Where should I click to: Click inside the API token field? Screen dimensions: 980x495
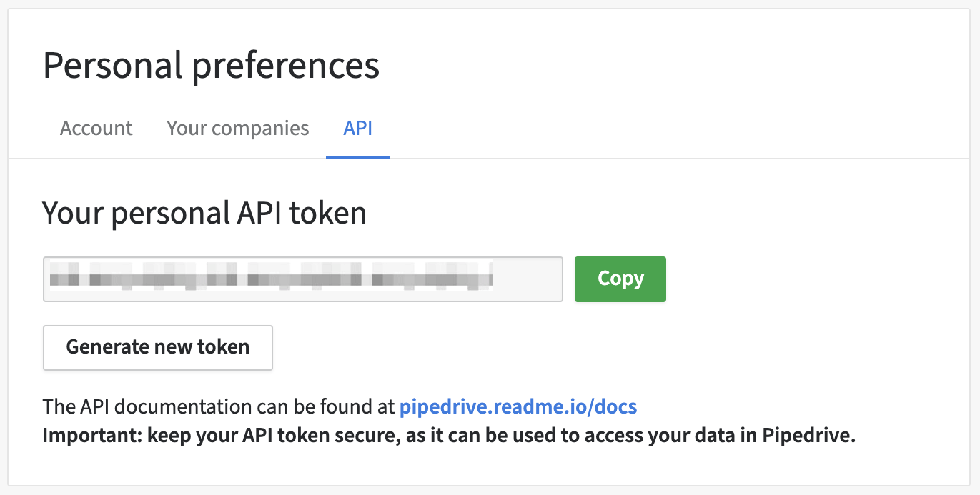click(302, 279)
